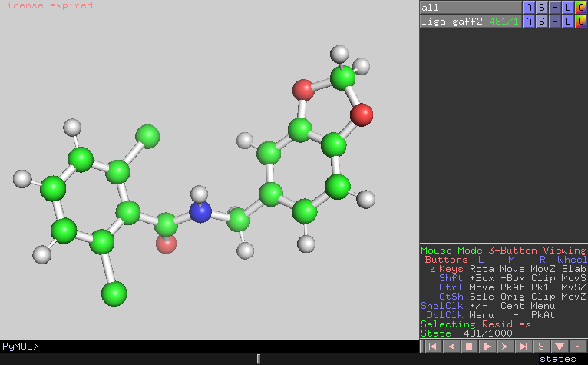Screen dimensions: 588x365
Task: Open Color menu for all objects
Action: (x=580, y=7)
